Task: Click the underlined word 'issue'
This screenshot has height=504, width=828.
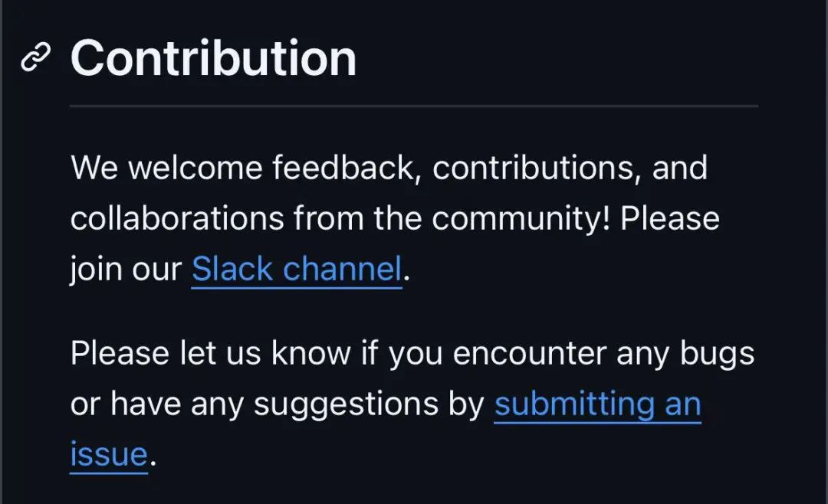Action: pyautogui.click(x=109, y=455)
